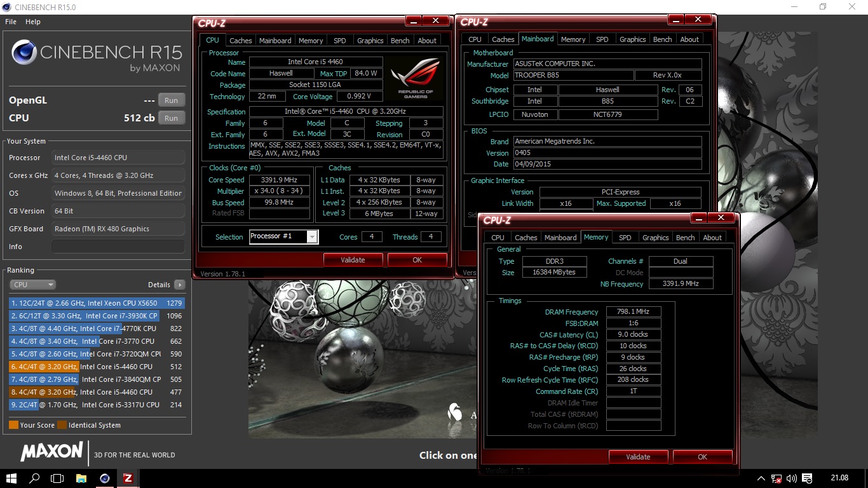Switch to Memory tab in first CPU-Z window
This screenshot has width=868, height=488.
click(311, 41)
